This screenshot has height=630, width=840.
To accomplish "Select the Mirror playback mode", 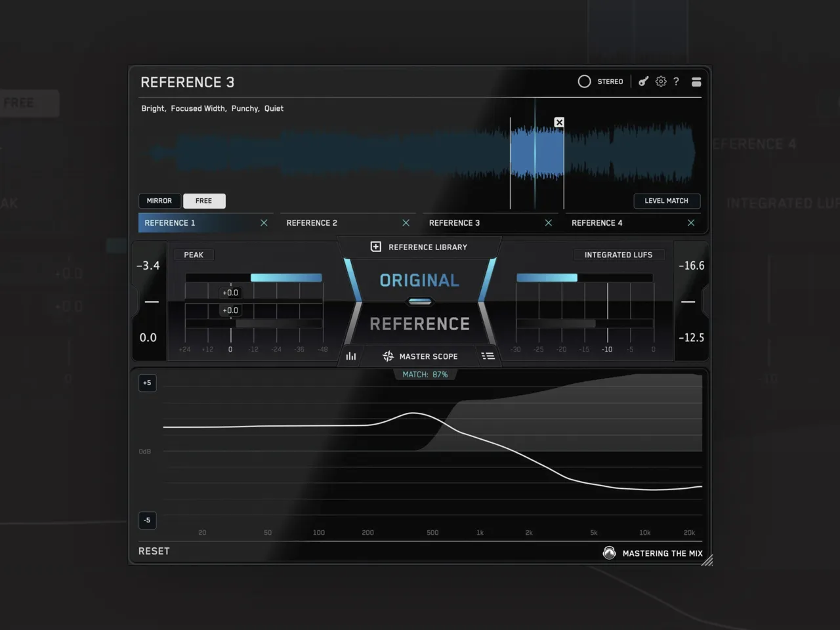I will [159, 201].
